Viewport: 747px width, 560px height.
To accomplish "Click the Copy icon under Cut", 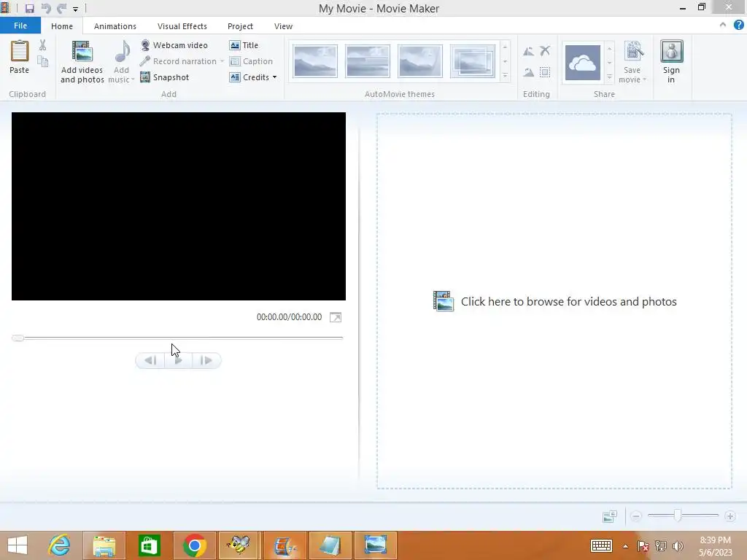I will click(x=43, y=61).
